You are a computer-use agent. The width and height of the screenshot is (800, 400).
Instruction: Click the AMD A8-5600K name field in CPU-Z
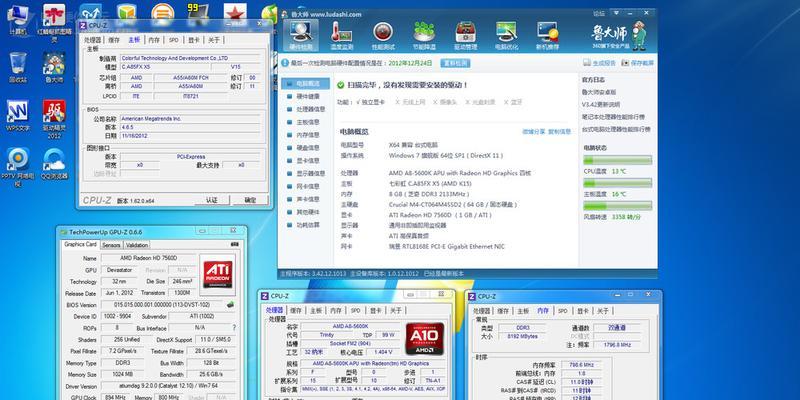coord(351,326)
